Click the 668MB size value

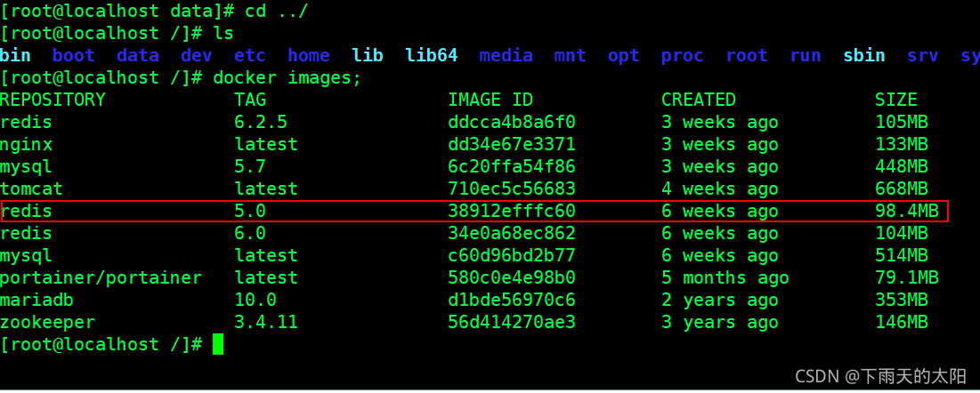click(x=902, y=189)
